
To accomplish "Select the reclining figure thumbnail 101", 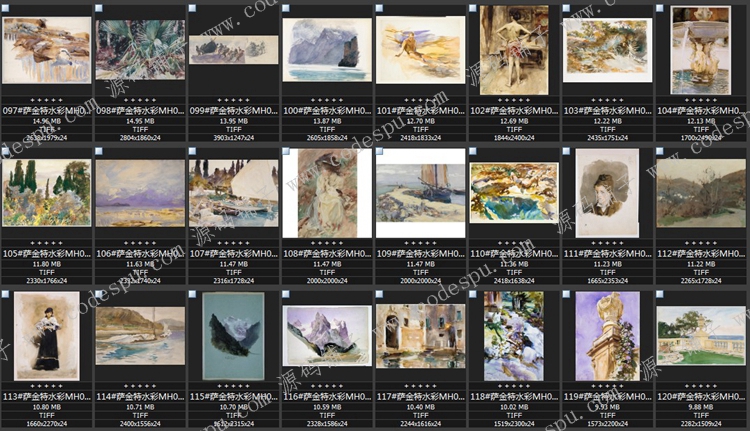I will [x=420, y=50].
